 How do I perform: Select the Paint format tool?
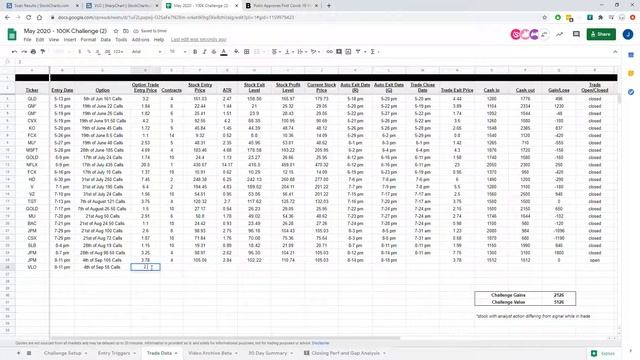42,52
